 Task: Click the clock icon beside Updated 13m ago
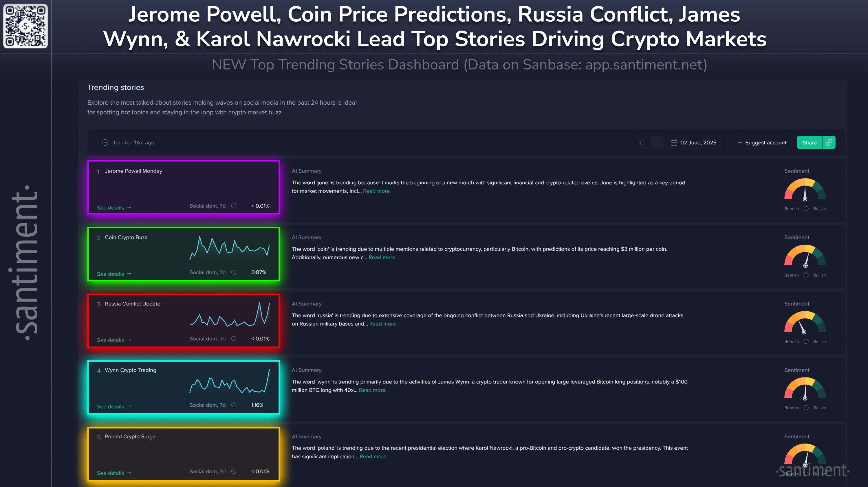[x=105, y=143]
